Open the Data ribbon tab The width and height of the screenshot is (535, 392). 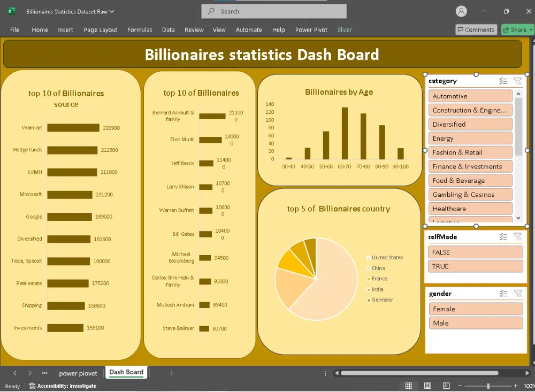[x=168, y=30]
